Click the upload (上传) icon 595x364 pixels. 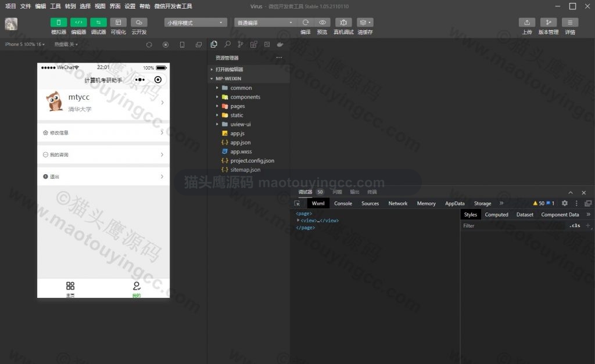[x=527, y=23]
